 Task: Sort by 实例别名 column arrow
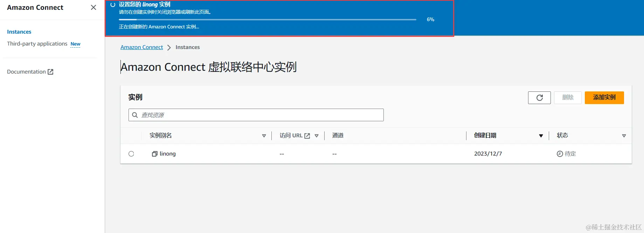[x=264, y=136]
